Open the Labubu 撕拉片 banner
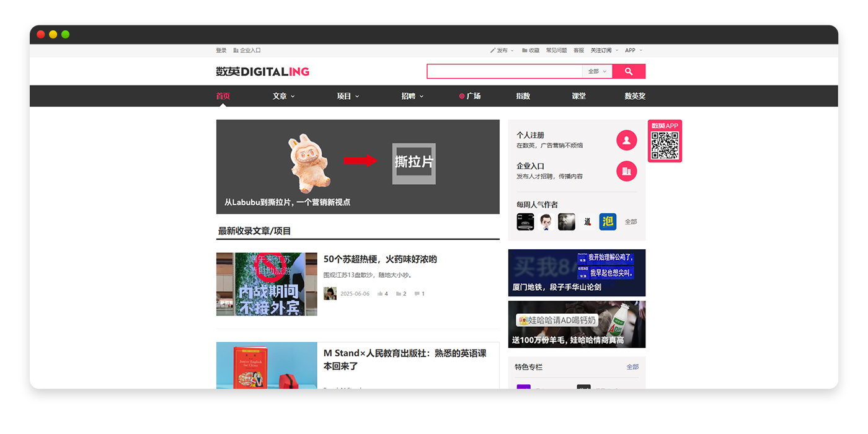Screen dimensions: 868x434 coord(358,167)
